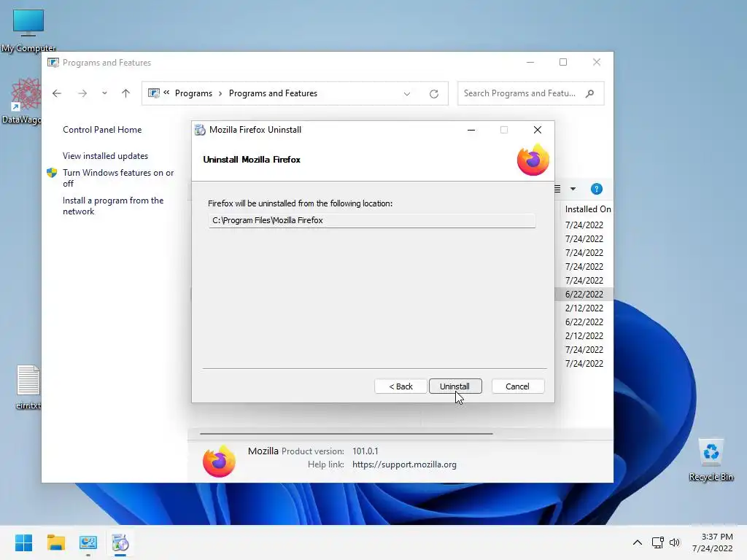Select the My Computer desktop icon
This screenshot has width=747, height=560.
click(x=28, y=31)
